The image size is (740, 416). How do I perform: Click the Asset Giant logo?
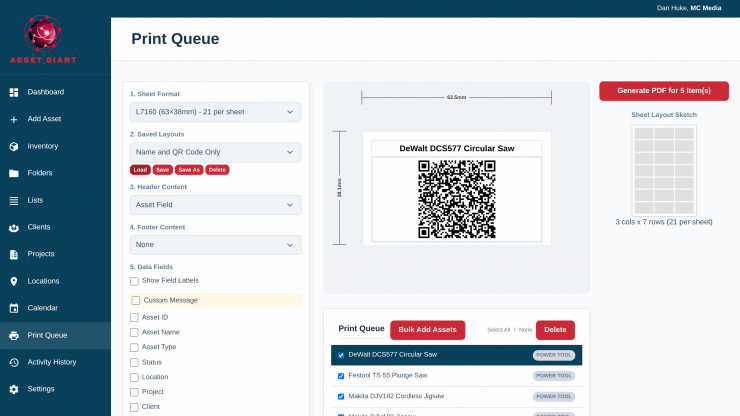(43, 39)
